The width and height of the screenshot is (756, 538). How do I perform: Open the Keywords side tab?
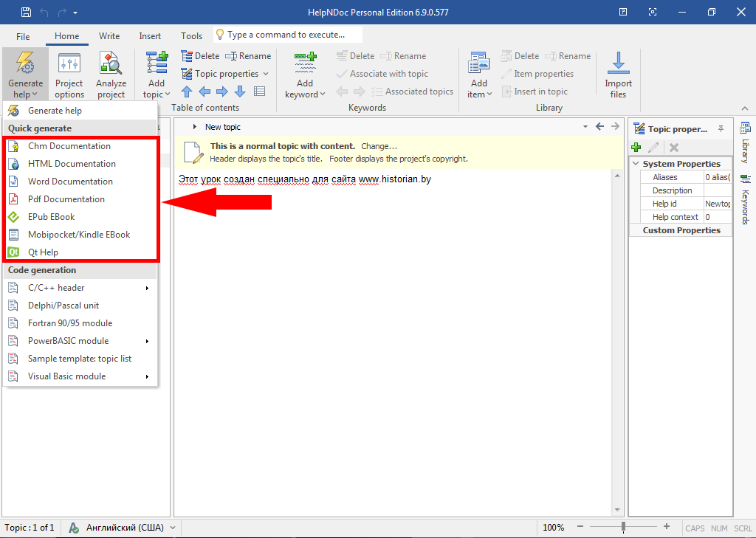click(746, 199)
